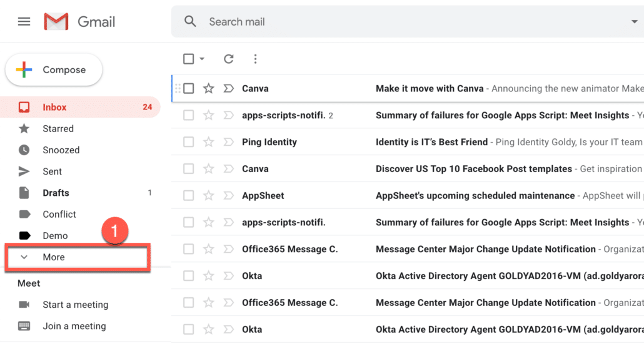Open the three-dot More options menu
The width and height of the screenshot is (644, 346).
pyautogui.click(x=256, y=59)
